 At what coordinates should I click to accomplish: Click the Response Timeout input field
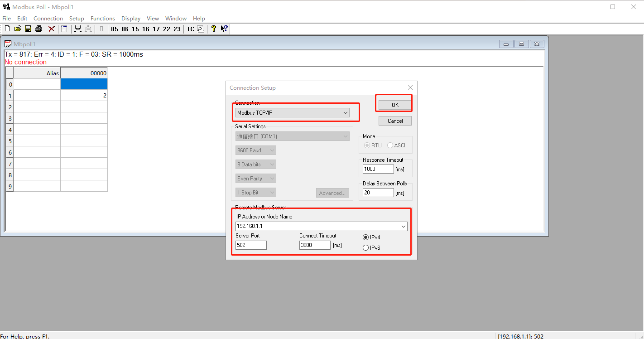pyautogui.click(x=378, y=169)
